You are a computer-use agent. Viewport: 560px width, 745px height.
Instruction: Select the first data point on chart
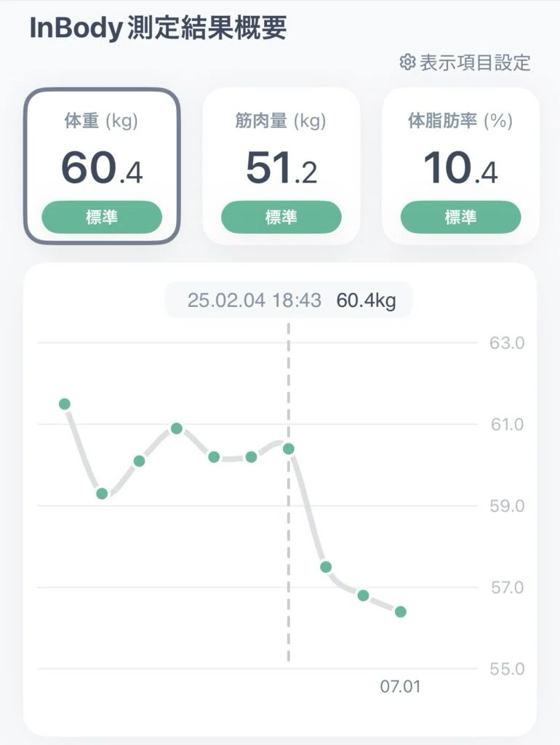[65, 404]
